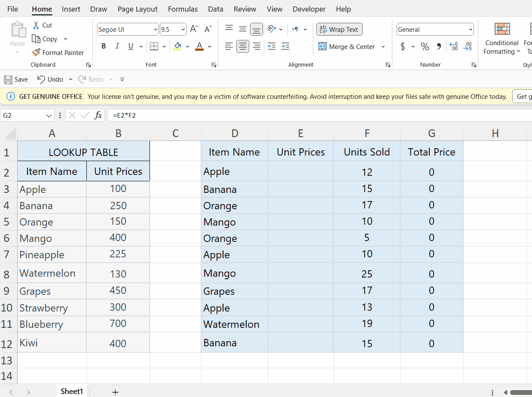Expand the Fill Color dropdown arrow
Screen dimensions: 532x397
click(x=187, y=46)
